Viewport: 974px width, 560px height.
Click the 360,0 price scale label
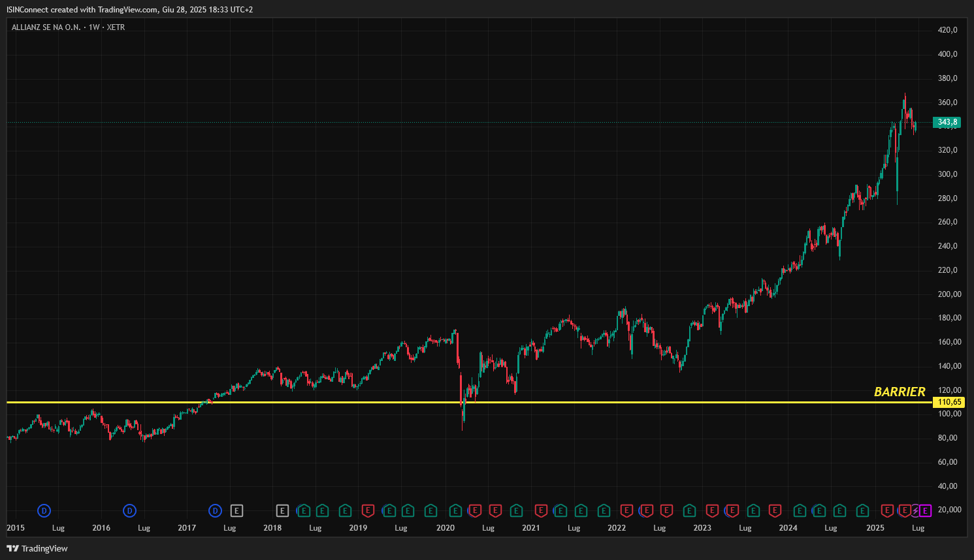coord(948,102)
